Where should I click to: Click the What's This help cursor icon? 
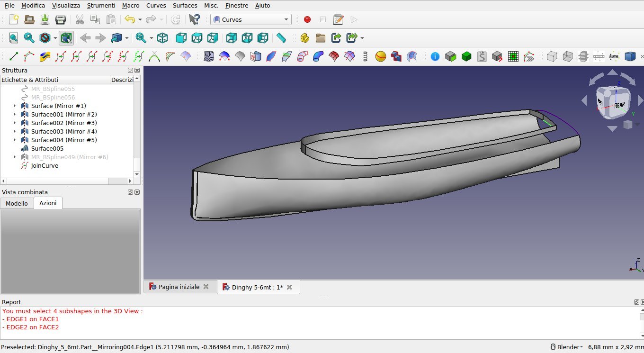coord(194,19)
